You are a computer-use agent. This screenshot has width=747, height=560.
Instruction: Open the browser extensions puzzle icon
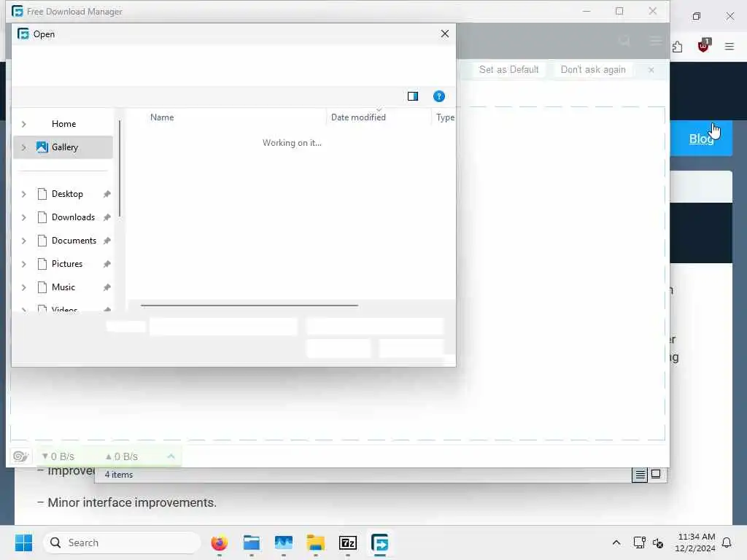point(677,46)
